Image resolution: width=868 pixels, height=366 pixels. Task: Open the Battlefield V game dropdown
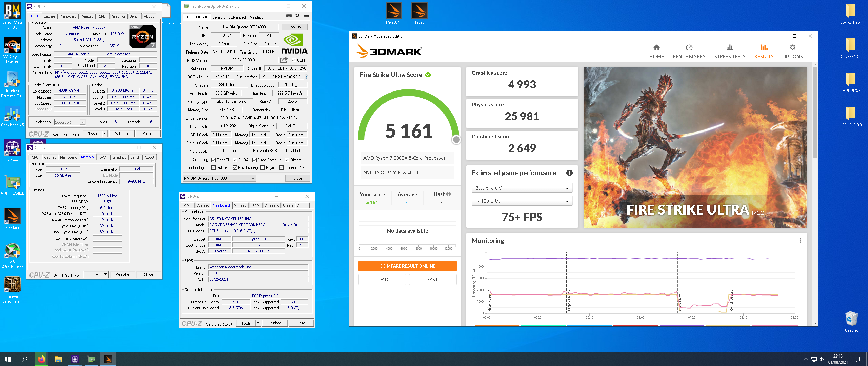(x=522, y=188)
